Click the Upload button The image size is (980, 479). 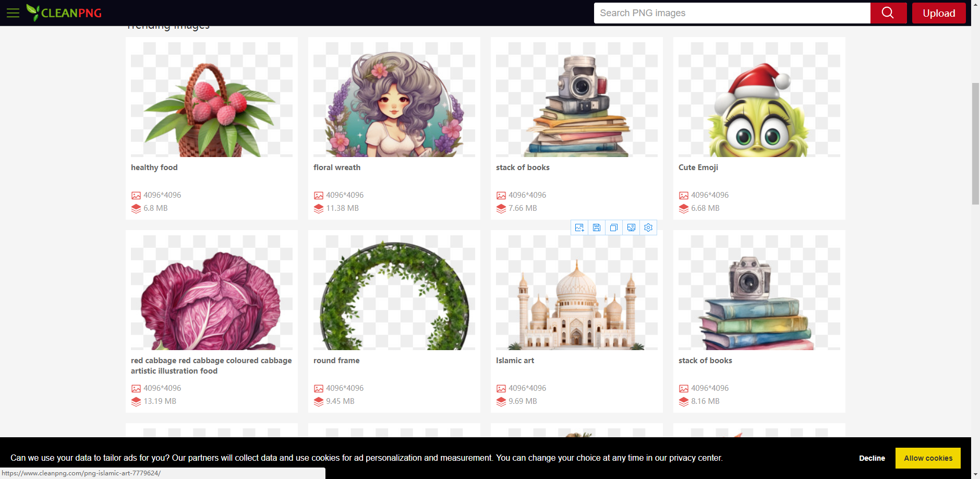click(x=939, y=13)
